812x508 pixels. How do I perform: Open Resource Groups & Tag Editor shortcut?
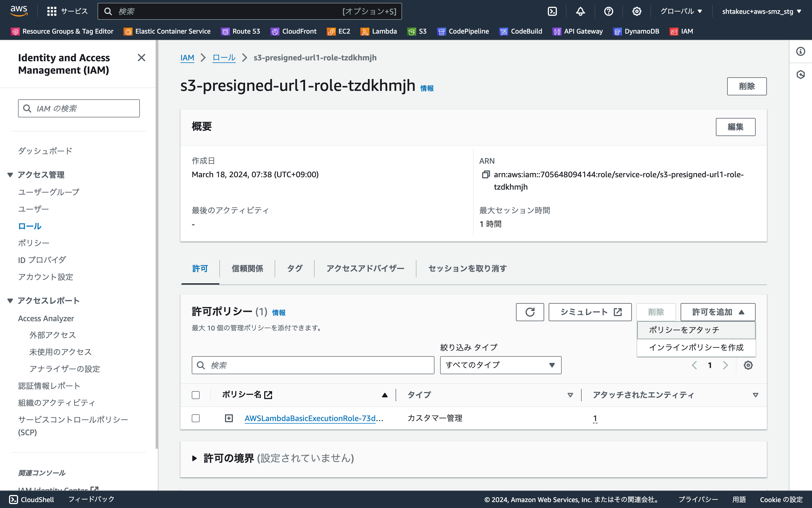tap(62, 31)
